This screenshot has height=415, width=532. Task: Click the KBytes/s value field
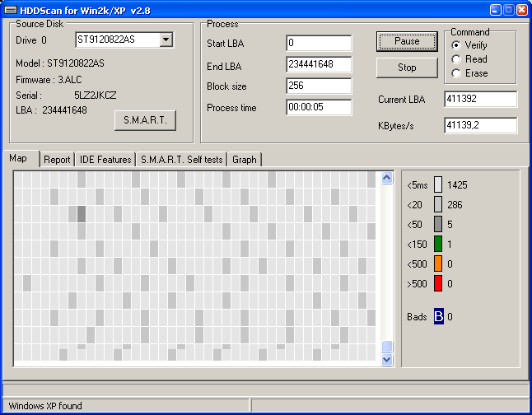[x=480, y=125]
